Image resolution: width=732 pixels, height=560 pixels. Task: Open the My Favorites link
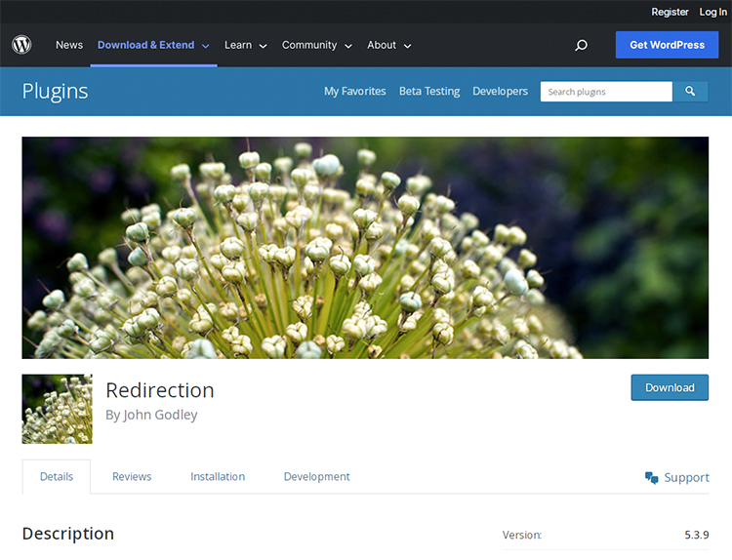click(354, 91)
